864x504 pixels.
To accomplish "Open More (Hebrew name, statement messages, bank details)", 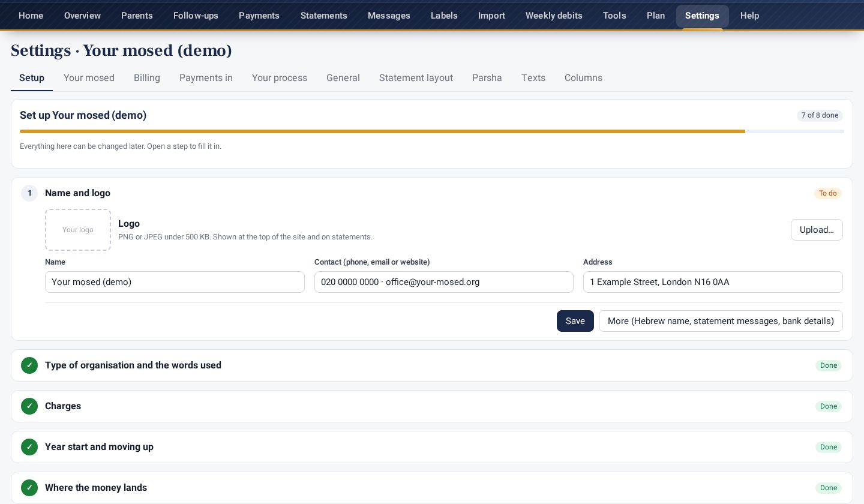I will pos(721,321).
